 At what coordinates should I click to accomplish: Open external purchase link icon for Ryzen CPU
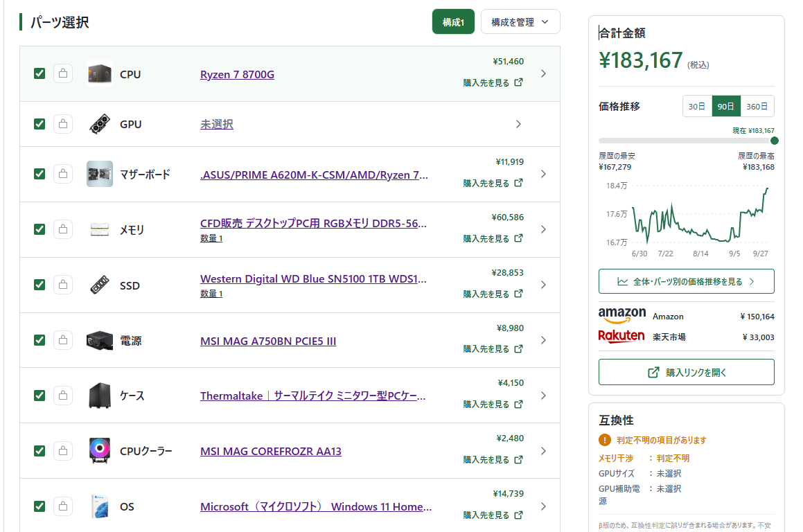pos(519,82)
